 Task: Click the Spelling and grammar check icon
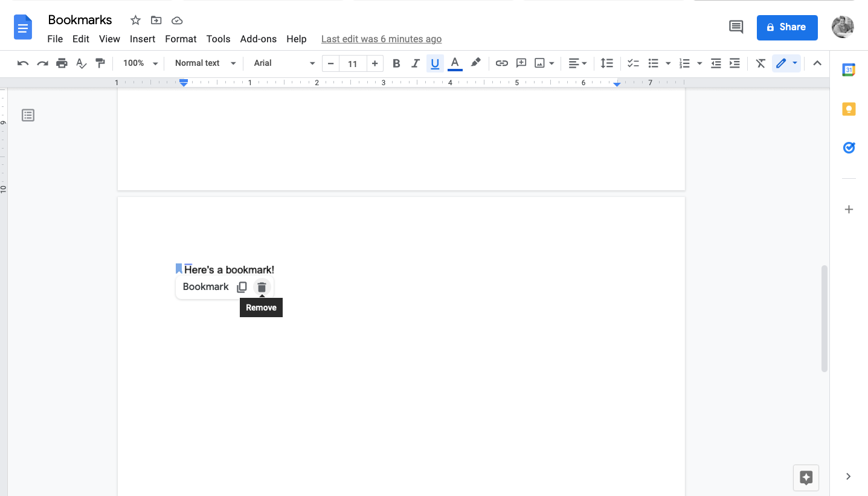[81, 63]
